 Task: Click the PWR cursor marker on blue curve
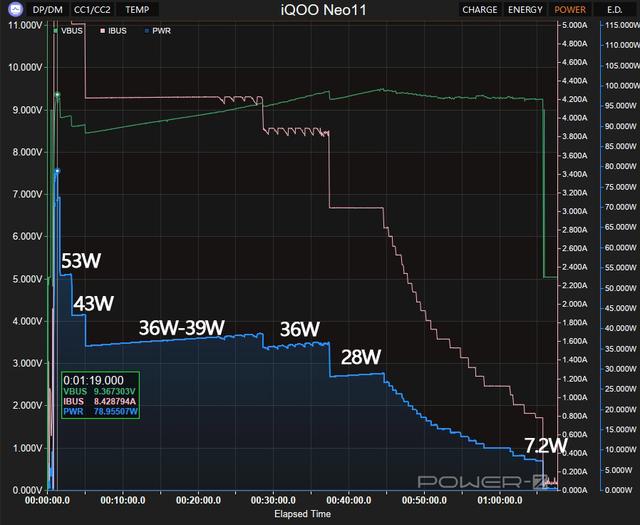coord(57,171)
